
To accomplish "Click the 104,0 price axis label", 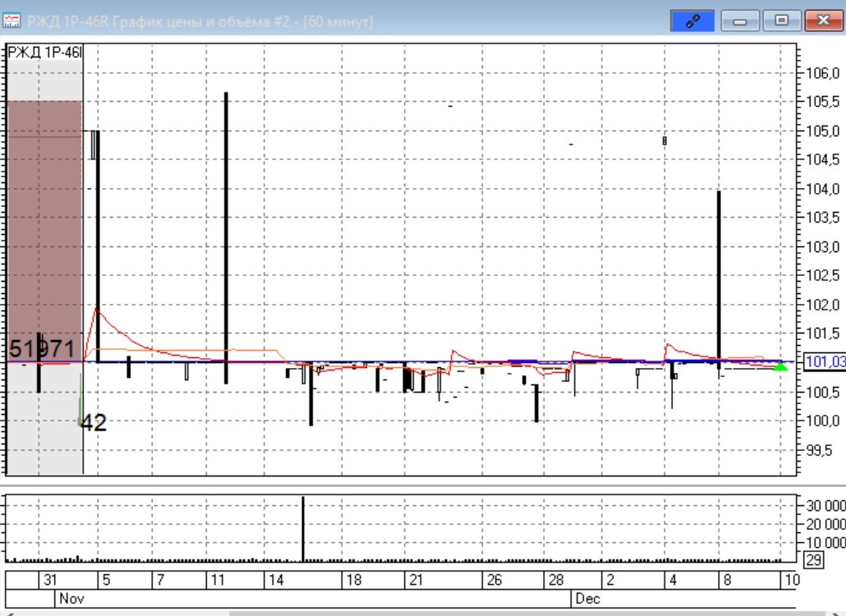I will pos(823,189).
